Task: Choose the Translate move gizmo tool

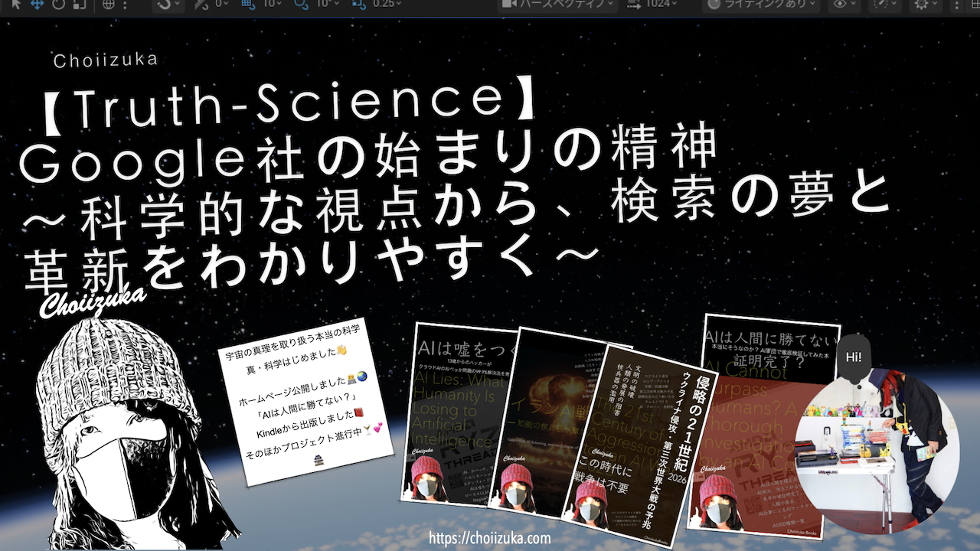Action: coord(37,4)
